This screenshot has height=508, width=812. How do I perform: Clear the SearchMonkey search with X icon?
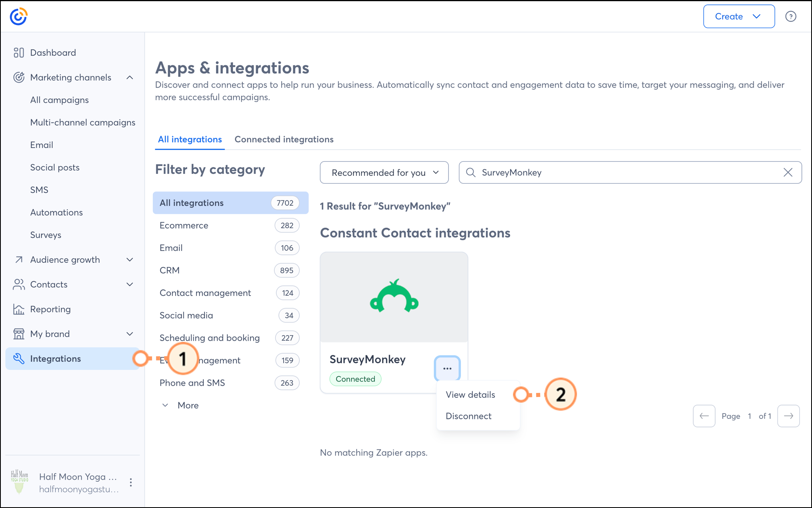pos(788,173)
